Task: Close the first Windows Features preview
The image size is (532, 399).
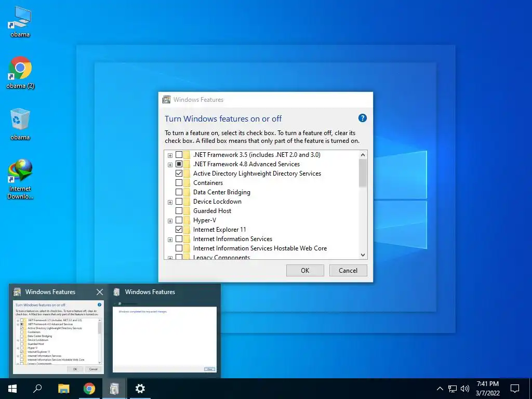Action: [x=99, y=292]
